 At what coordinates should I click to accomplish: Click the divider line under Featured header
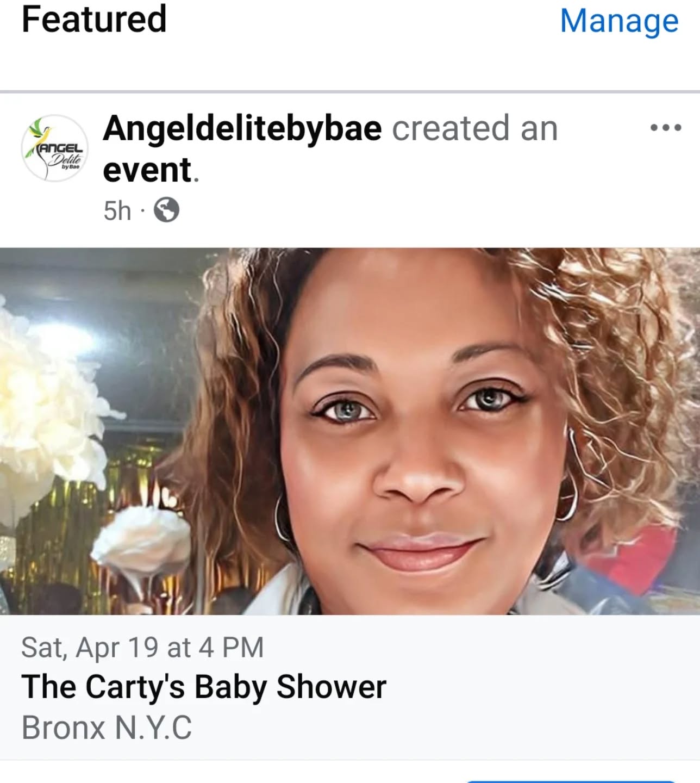tap(350, 91)
